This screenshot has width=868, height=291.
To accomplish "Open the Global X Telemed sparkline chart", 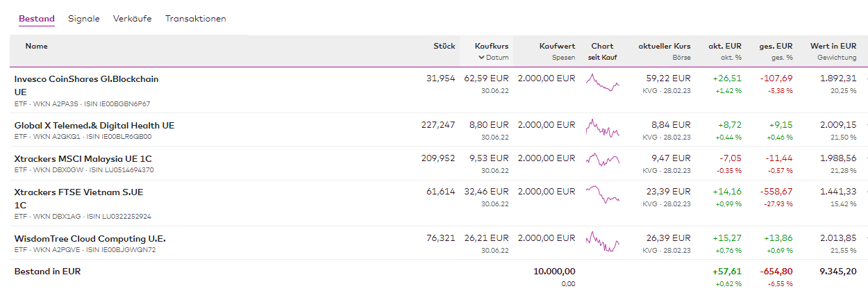I will point(602,129).
